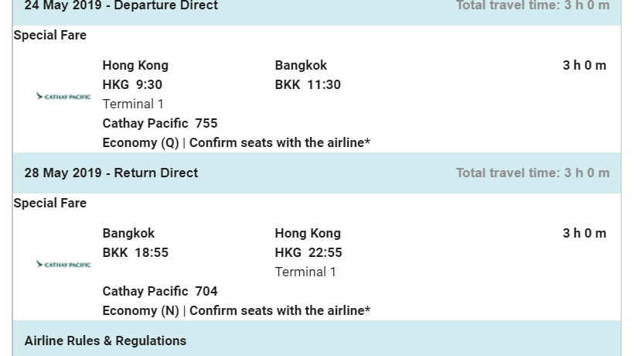Collapse the 24 May 2019 Departure Direct section

121,6
